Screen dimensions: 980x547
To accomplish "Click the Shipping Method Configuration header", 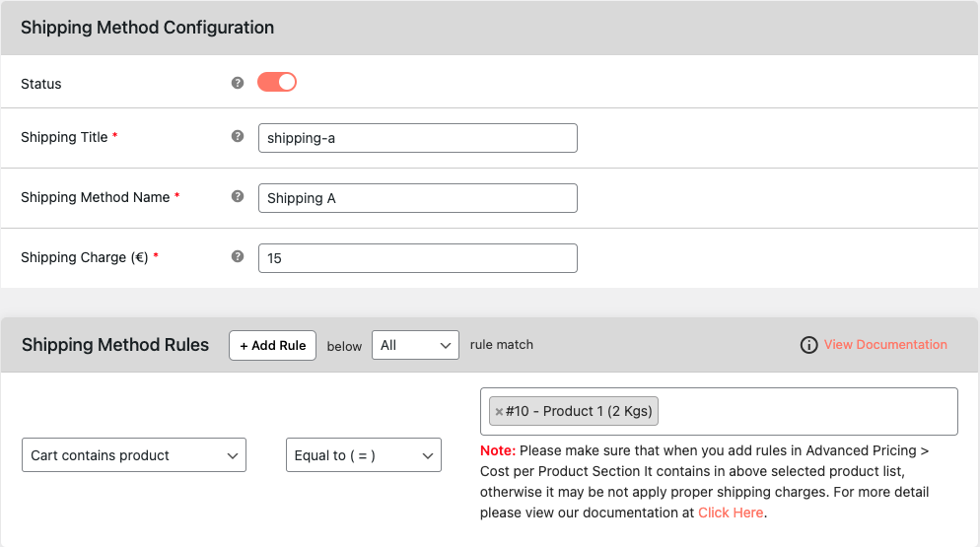I will pos(148,28).
